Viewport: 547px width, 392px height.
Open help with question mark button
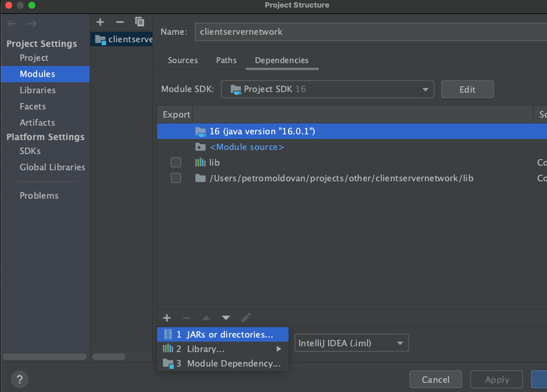[x=20, y=379]
